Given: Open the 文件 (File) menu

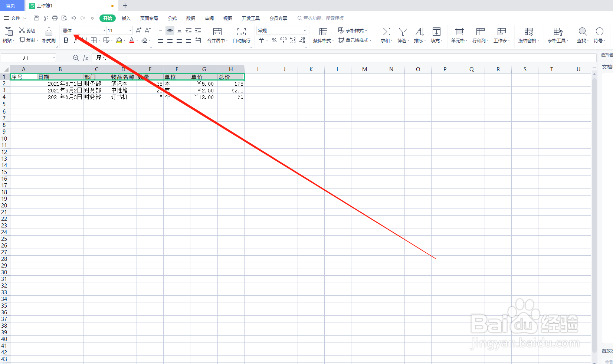Looking at the screenshot, I should pos(16,18).
